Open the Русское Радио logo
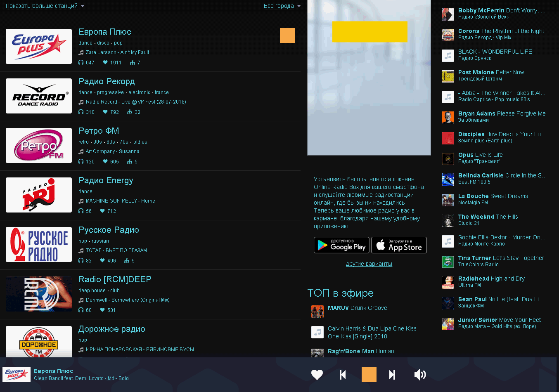This screenshot has height=392, width=559. pyautogui.click(x=39, y=244)
